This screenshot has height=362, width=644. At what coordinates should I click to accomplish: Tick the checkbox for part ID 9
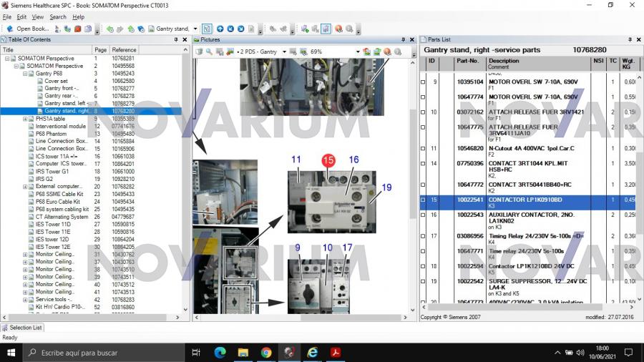[423, 82]
